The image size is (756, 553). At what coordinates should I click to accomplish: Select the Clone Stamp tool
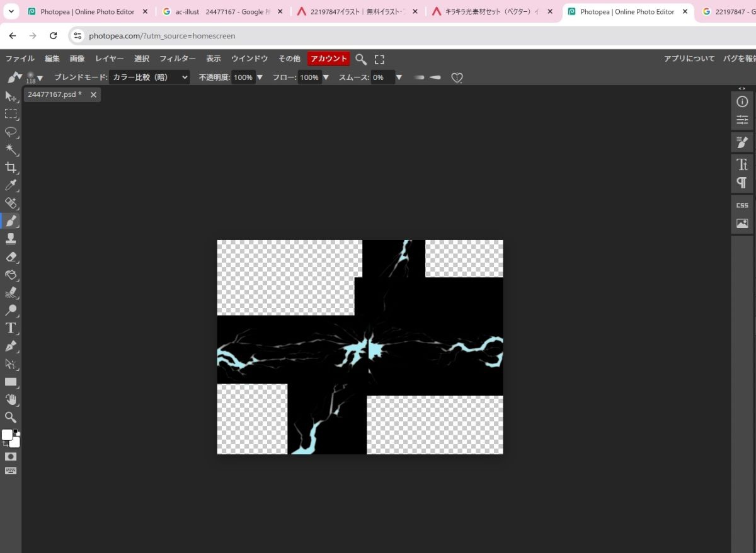11,239
